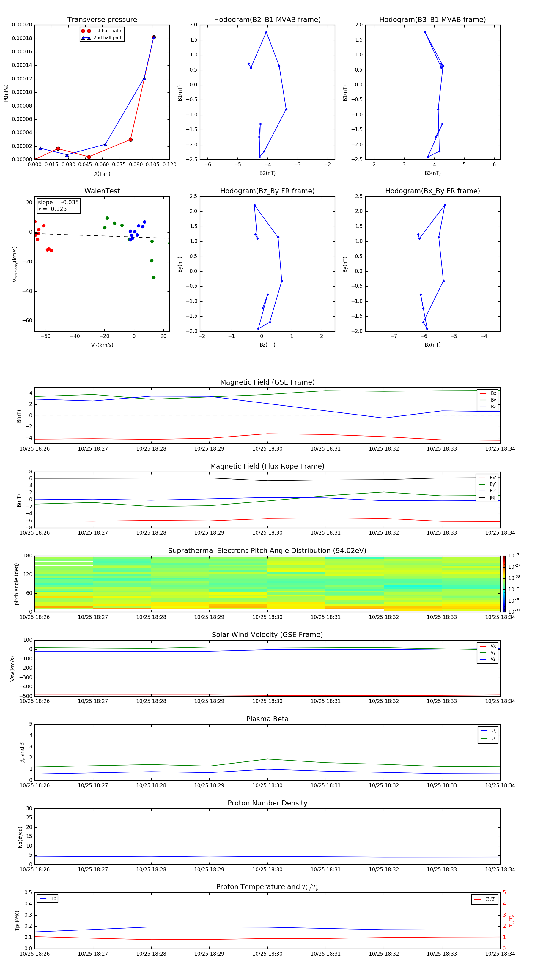
Task: Click the 'WalenTest' plot title
Action: point(102,191)
